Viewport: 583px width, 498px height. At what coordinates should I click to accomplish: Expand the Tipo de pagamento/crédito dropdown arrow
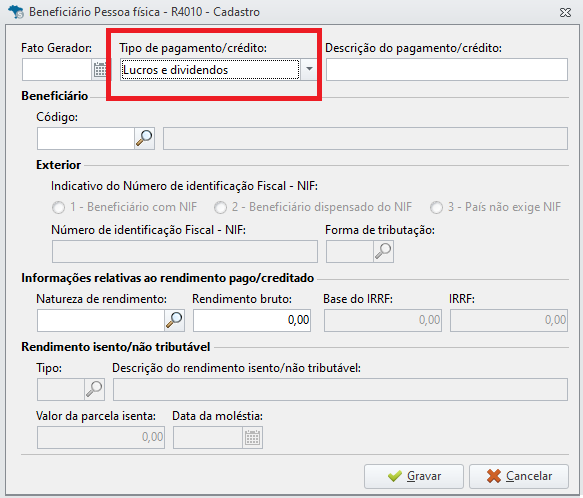pos(309,69)
